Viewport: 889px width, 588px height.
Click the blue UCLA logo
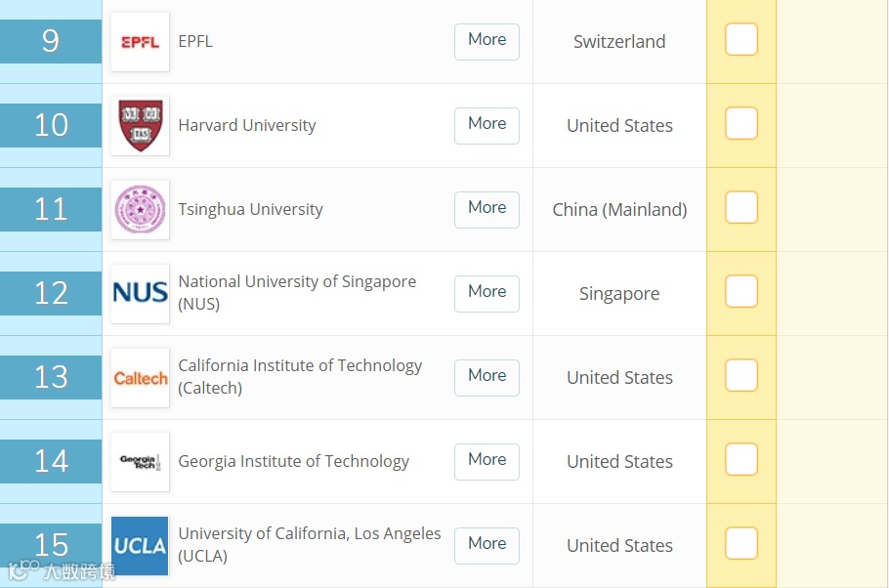point(140,545)
